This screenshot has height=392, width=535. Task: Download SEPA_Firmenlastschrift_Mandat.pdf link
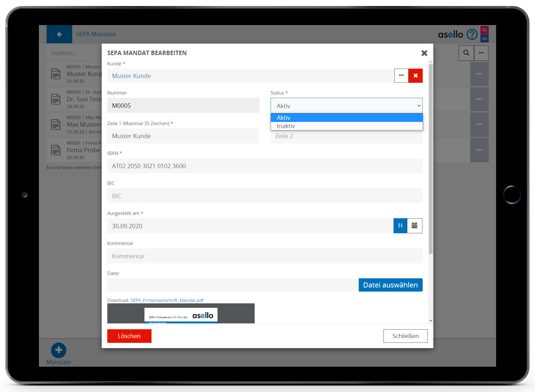click(x=167, y=300)
